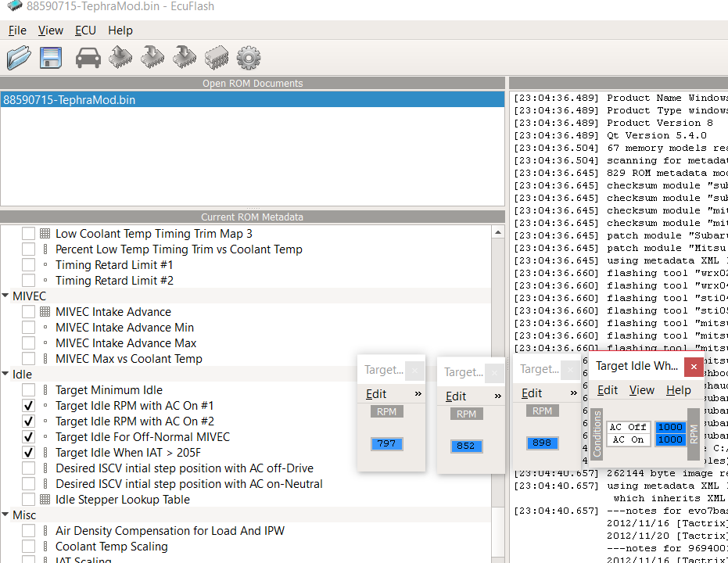Click the plain chip icon beside the gear
This screenshot has height=563, width=728.
point(217,58)
